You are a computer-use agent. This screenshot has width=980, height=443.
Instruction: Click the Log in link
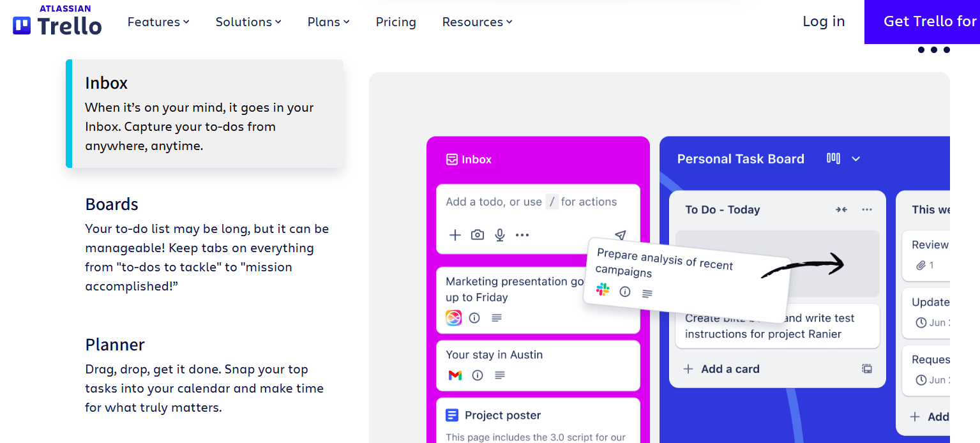click(x=824, y=21)
